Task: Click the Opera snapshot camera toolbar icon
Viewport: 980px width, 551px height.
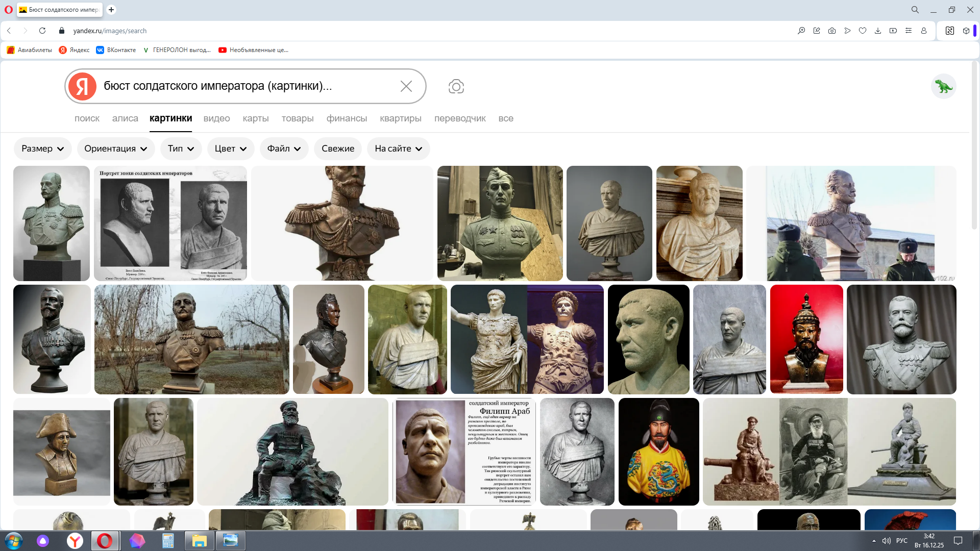Action: click(832, 31)
